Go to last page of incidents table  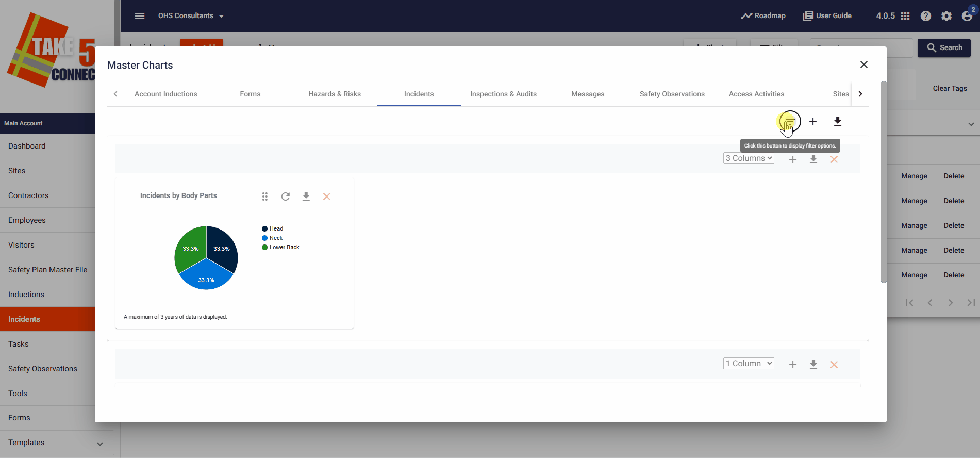971,303
